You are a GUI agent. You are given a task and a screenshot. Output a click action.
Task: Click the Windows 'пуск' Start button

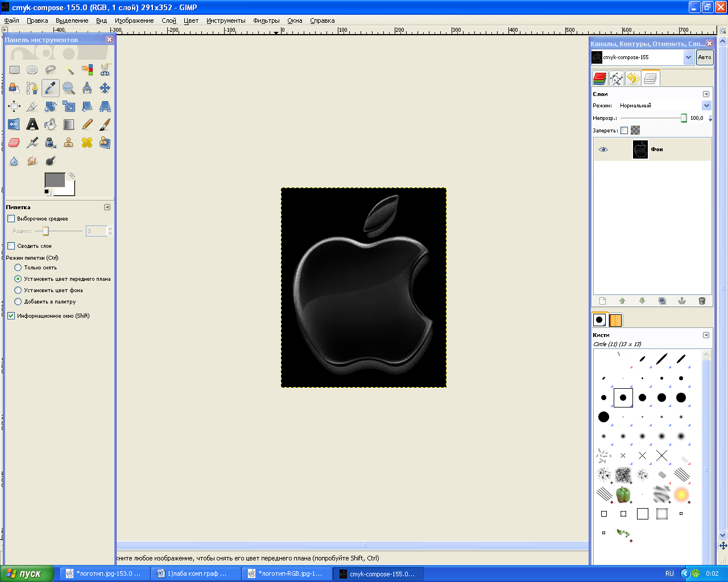click(x=27, y=573)
